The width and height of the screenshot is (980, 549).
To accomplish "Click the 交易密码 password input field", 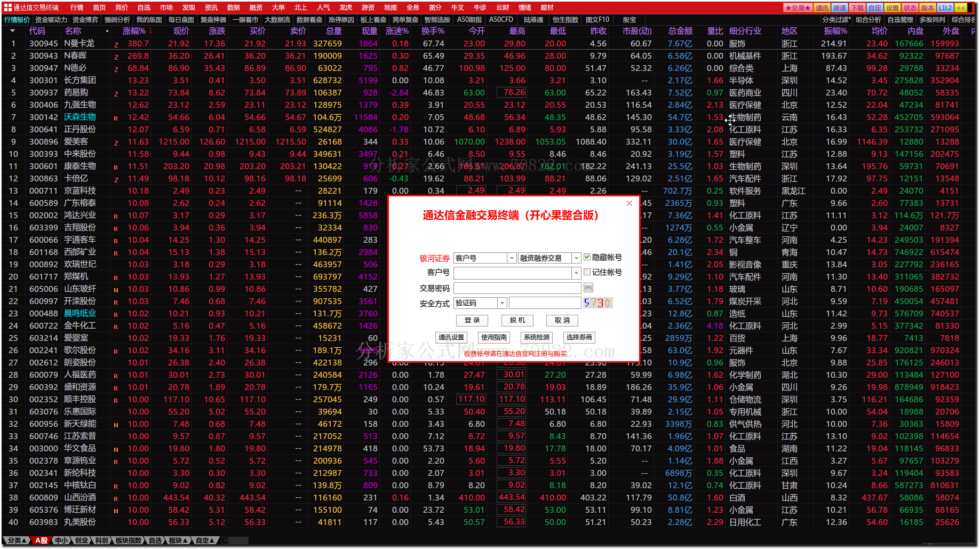I will [517, 288].
